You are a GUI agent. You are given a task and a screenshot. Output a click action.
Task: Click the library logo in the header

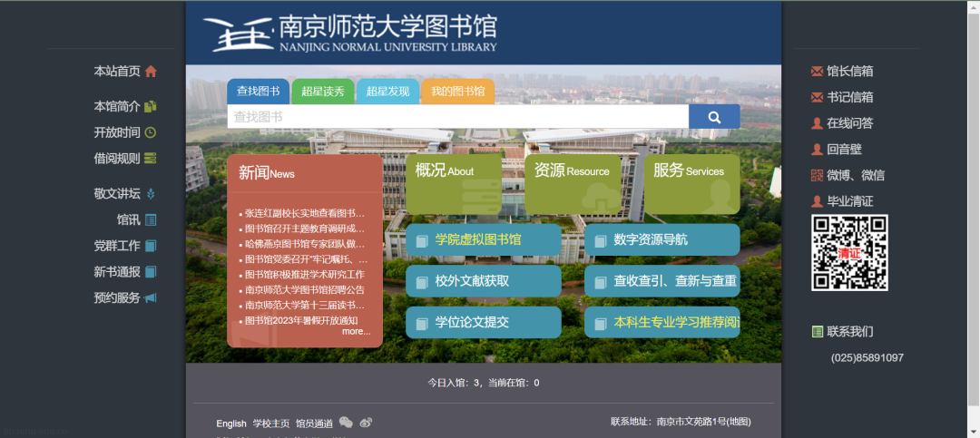pos(350,34)
